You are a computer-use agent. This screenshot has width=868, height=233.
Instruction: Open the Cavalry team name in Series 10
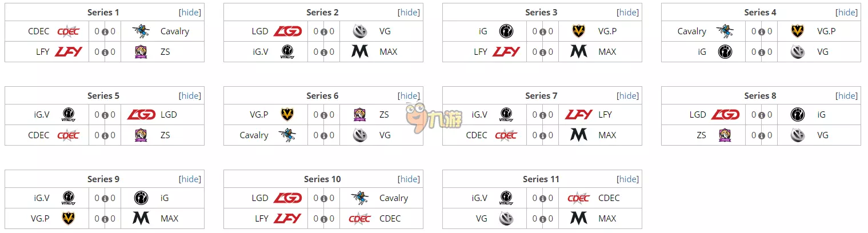coord(394,198)
